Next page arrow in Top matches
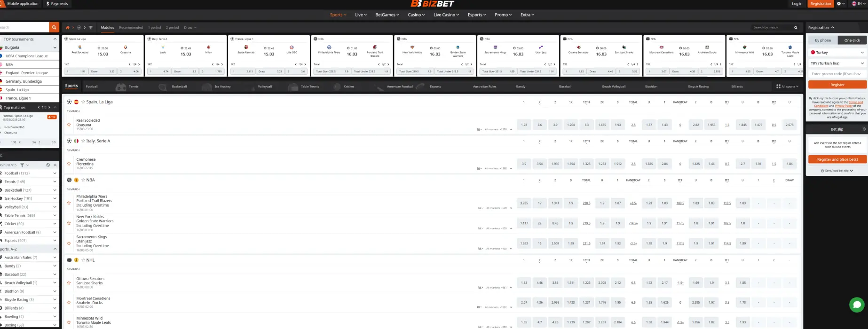The width and height of the screenshot is (868, 329). [49, 108]
